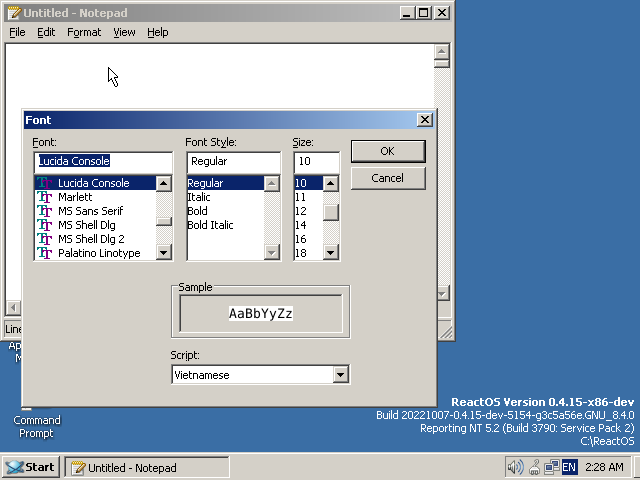Click the TrueType icon beside Palatino Linotype
Image resolution: width=640 pixels, height=480 pixels.
pos(44,253)
